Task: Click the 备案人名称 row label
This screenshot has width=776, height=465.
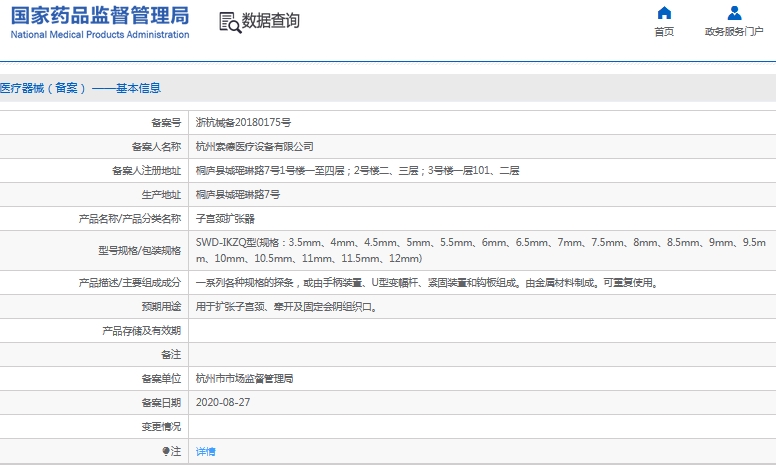Action: click(x=156, y=146)
